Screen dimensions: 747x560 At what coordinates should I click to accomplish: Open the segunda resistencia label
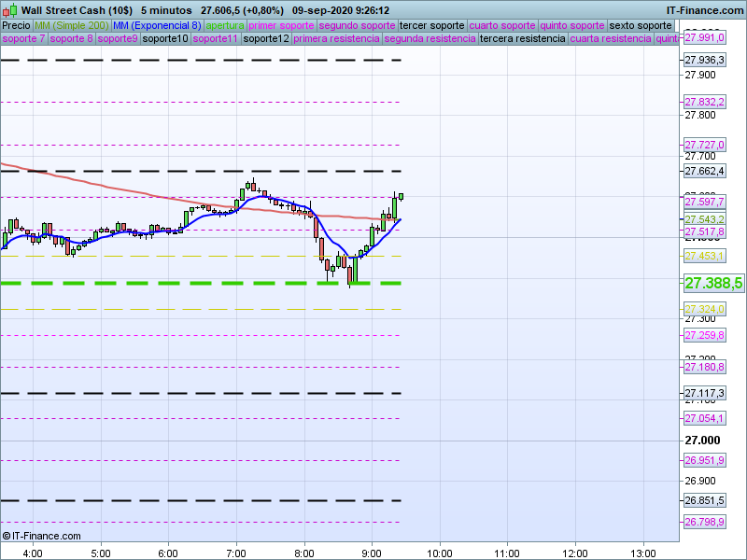(x=430, y=38)
